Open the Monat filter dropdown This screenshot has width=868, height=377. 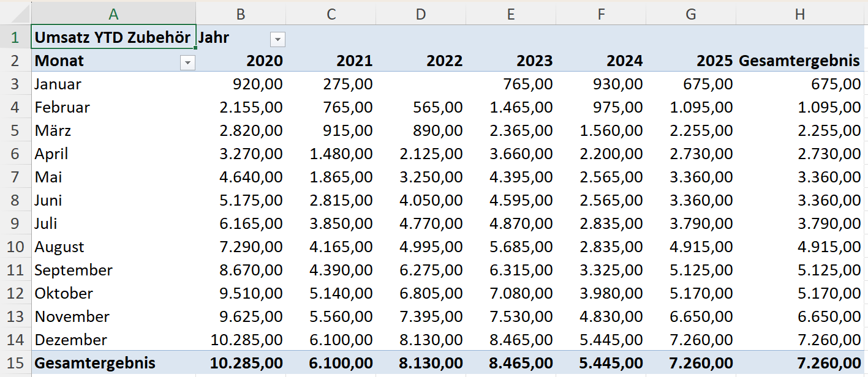187,62
